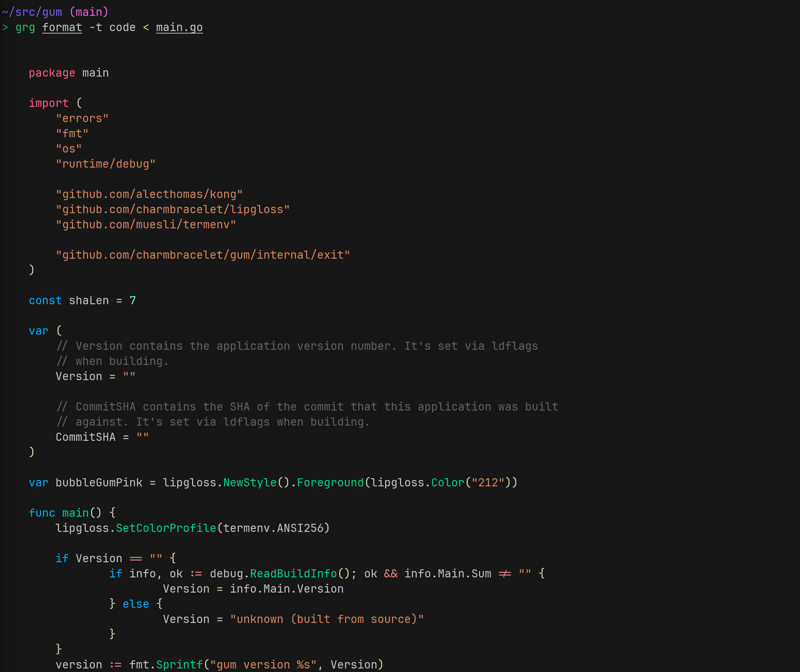
Task: Click the CommitSHA variable name
Action: point(86,437)
